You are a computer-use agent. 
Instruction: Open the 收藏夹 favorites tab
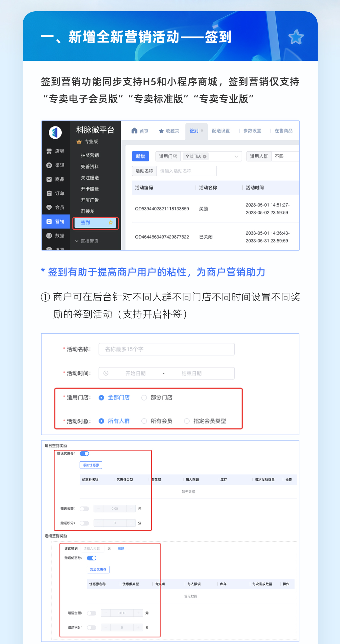pyautogui.click(x=169, y=131)
